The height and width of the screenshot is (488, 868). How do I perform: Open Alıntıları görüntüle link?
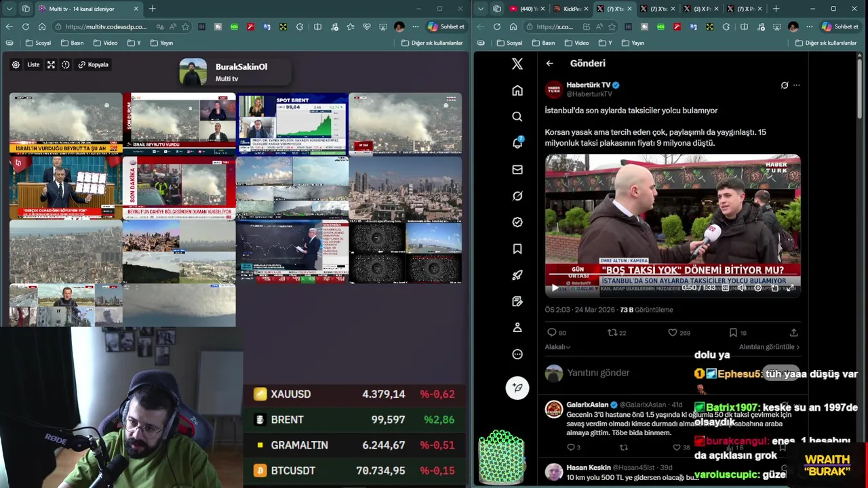[769, 347]
